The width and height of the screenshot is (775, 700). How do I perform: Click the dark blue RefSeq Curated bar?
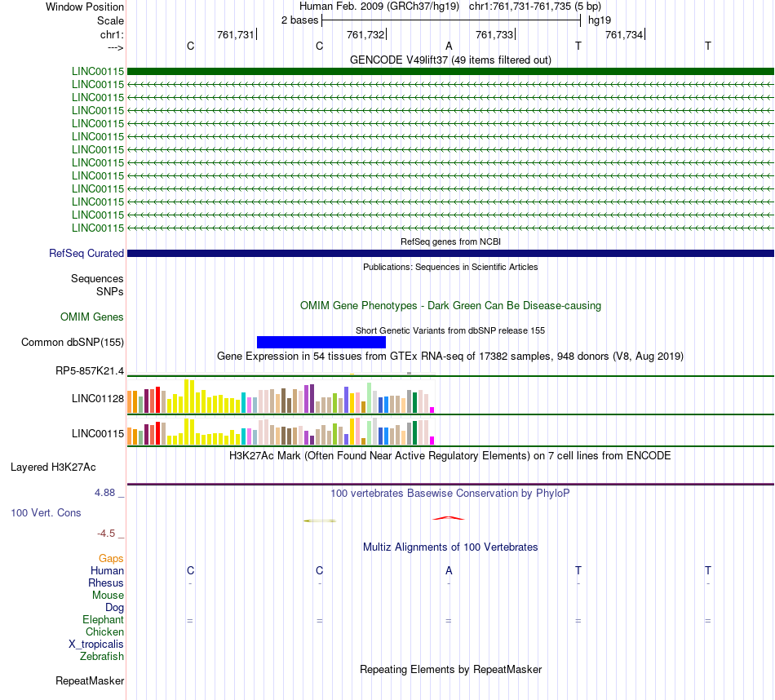click(x=450, y=253)
